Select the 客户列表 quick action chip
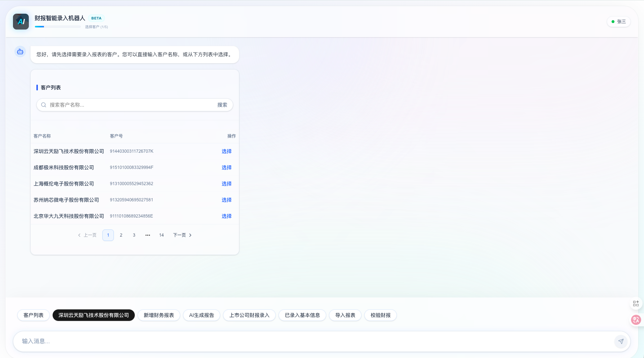Image resolution: width=644 pixels, height=358 pixels. click(34, 315)
